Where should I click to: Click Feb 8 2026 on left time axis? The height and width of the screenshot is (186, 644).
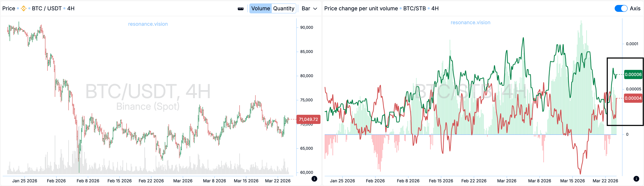[x=88, y=181]
